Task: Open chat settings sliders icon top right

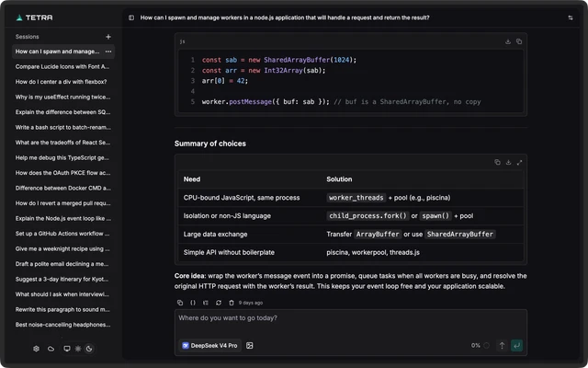Action: point(571,17)
